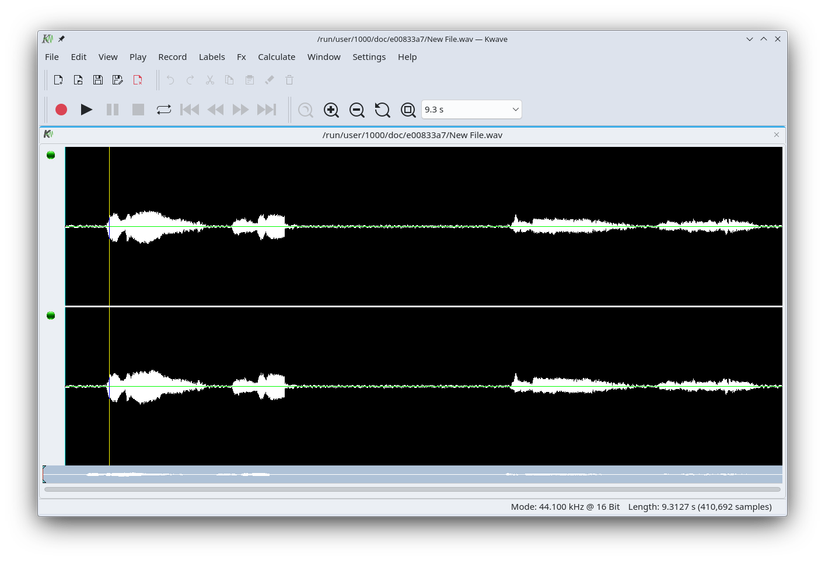Click the zoom to whole signal icon
The width and height of the screenshot is (825, 561).
[408, 109]
